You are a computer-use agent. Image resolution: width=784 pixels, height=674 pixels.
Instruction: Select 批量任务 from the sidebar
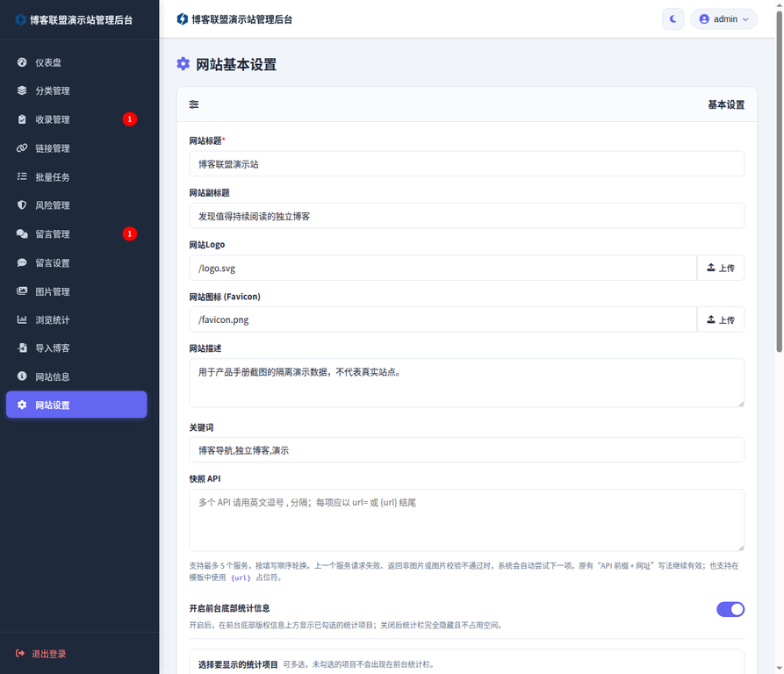(76, 176)
